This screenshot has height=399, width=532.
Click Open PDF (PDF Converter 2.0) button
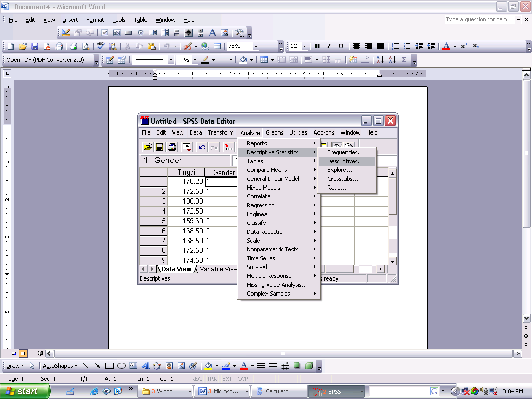tap(48, 60)
